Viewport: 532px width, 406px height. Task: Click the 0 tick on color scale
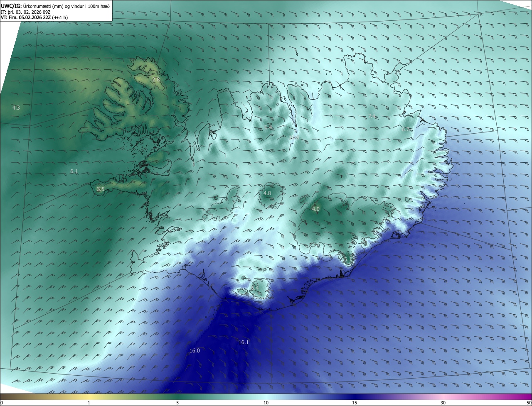[x=2, y=403]
